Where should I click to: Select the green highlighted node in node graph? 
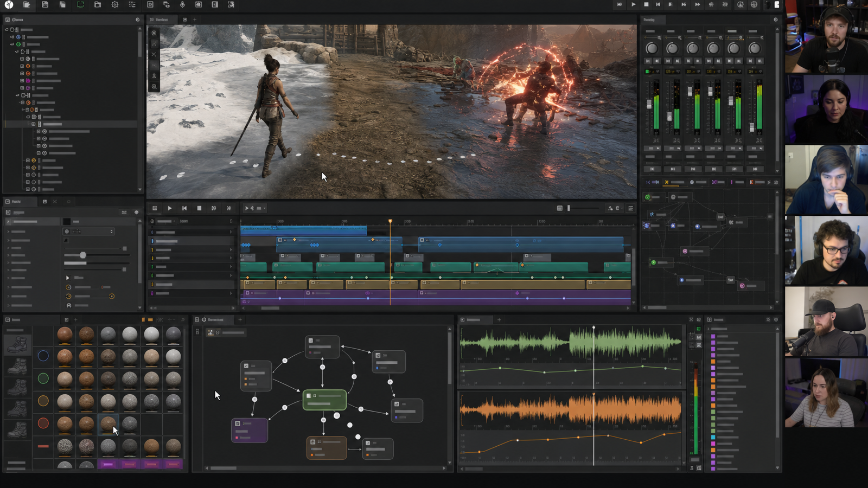coord(324,400)
